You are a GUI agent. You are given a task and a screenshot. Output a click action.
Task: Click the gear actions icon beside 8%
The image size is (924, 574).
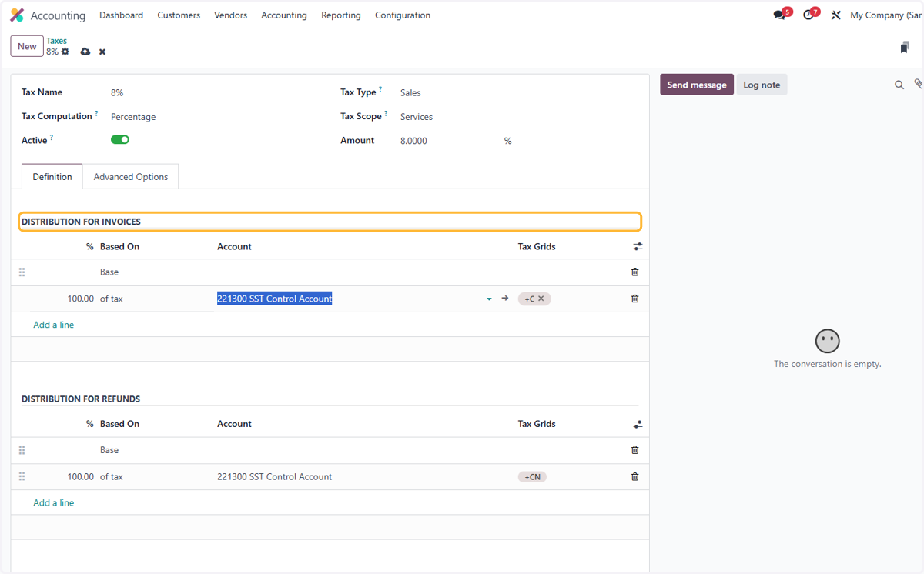65,52
